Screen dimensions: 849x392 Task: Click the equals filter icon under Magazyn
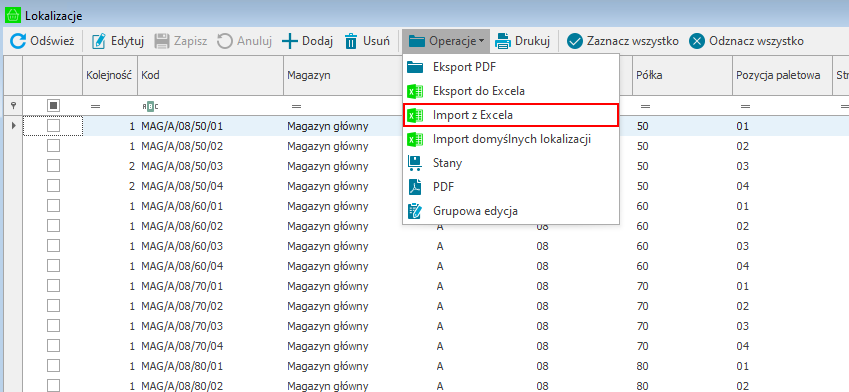pyautogui.click(x=296, y=106)
